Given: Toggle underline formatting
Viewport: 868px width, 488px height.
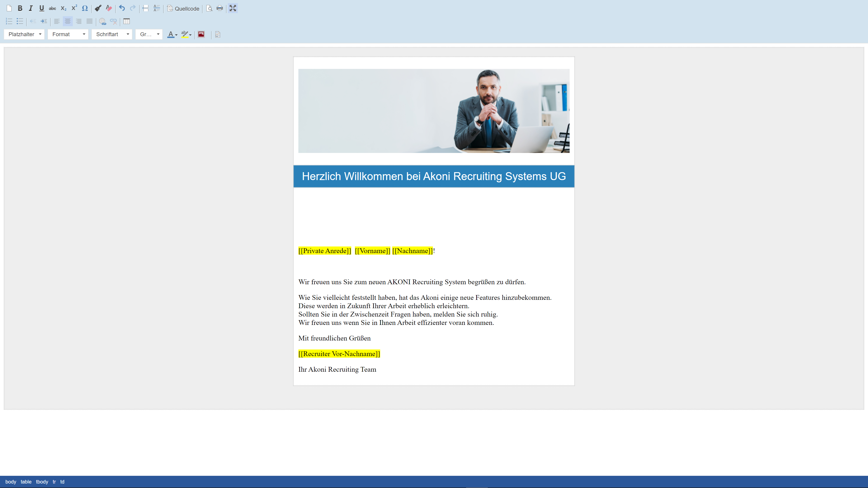Looking at the screenshot, I should click(41, 8).
